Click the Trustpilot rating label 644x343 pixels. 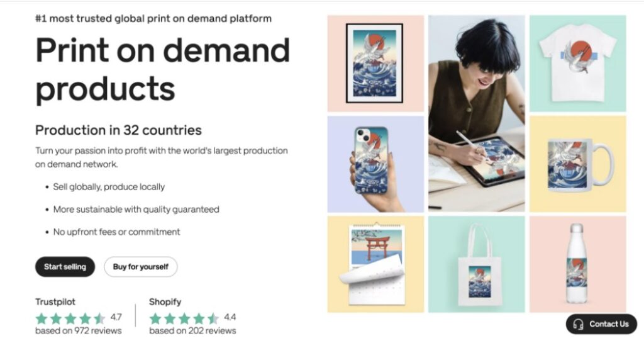tap(55, 301)
